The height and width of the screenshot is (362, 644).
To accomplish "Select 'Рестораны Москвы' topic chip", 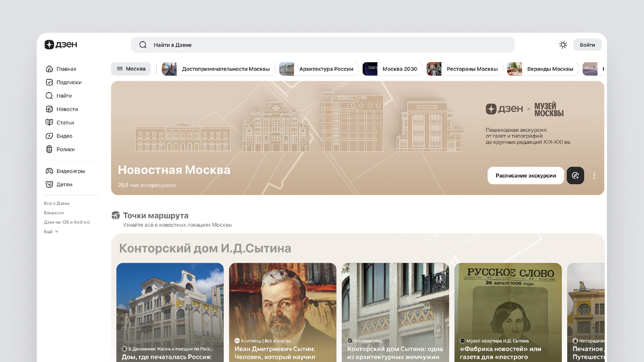I will pos(465,69).
